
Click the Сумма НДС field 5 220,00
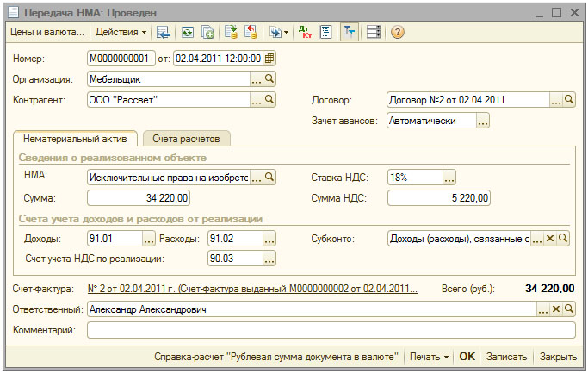click(439, 198)
